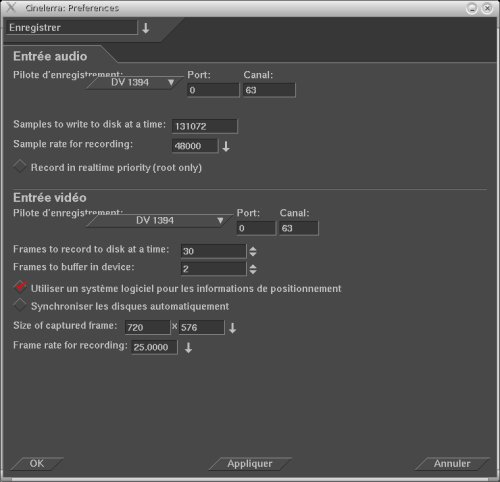The width and height of the screenshot is (500, 482).
Task: Open the Enregistrer category arrow menu
Action: point(146,28)
